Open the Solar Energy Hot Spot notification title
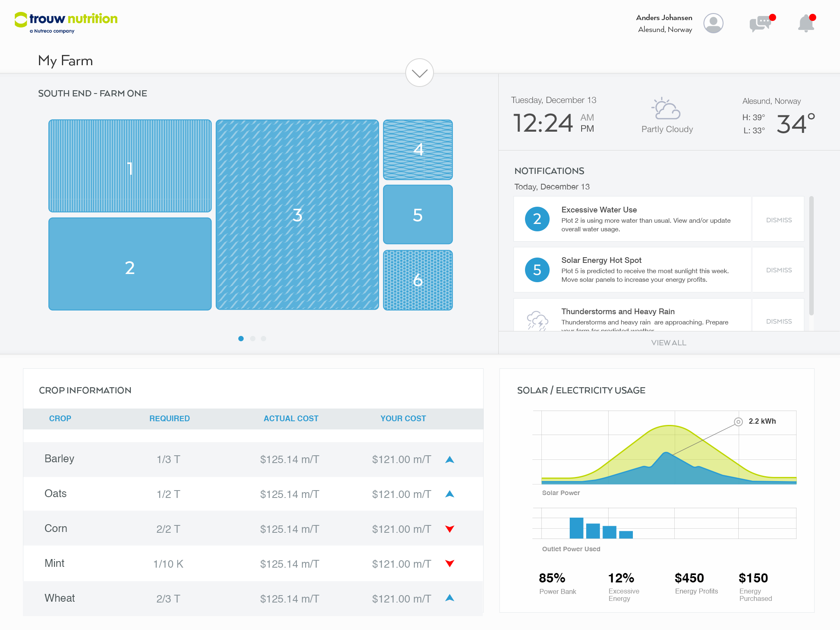Viewport: 840px width, 630px height. 601,260
